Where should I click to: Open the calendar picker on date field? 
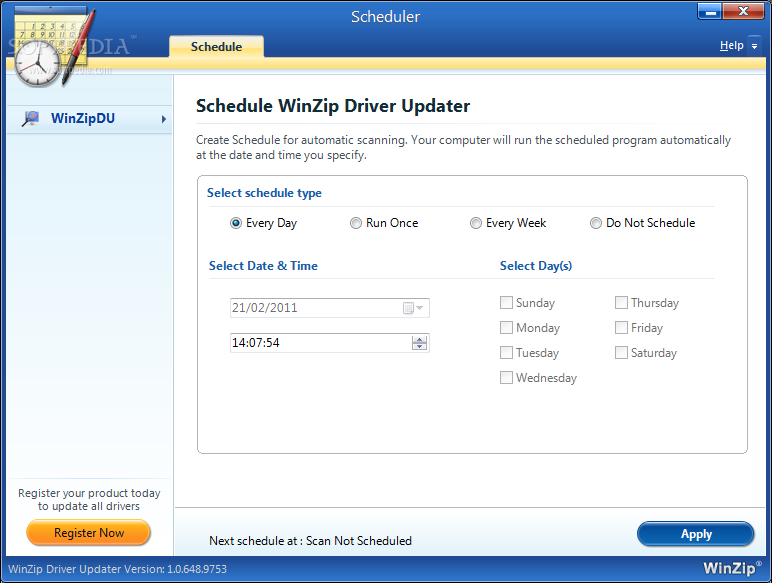[413, 308]
